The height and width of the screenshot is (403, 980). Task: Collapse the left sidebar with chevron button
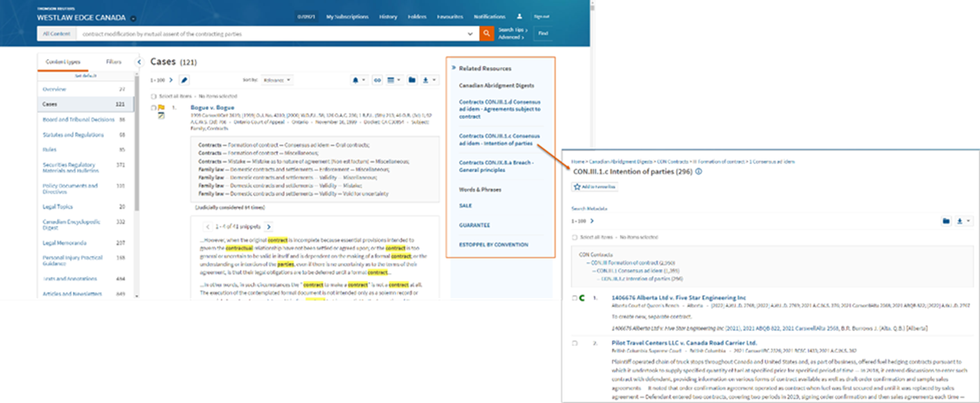tap(138, 62)
